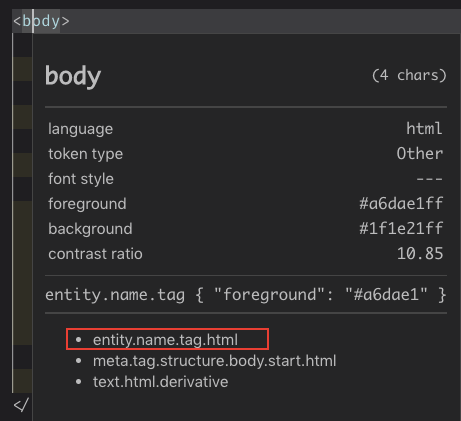
Task: Click the closing tag '</' at bottom left
Action: (x=21, y=405)
